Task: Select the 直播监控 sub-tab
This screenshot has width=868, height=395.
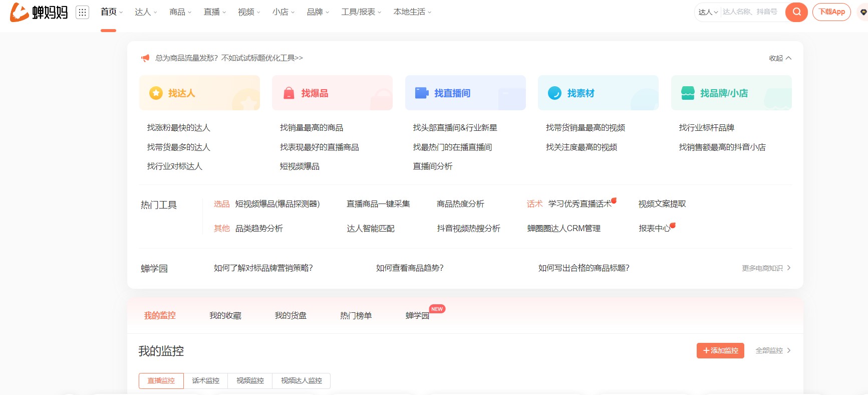Action: click(x=161, y=380)
